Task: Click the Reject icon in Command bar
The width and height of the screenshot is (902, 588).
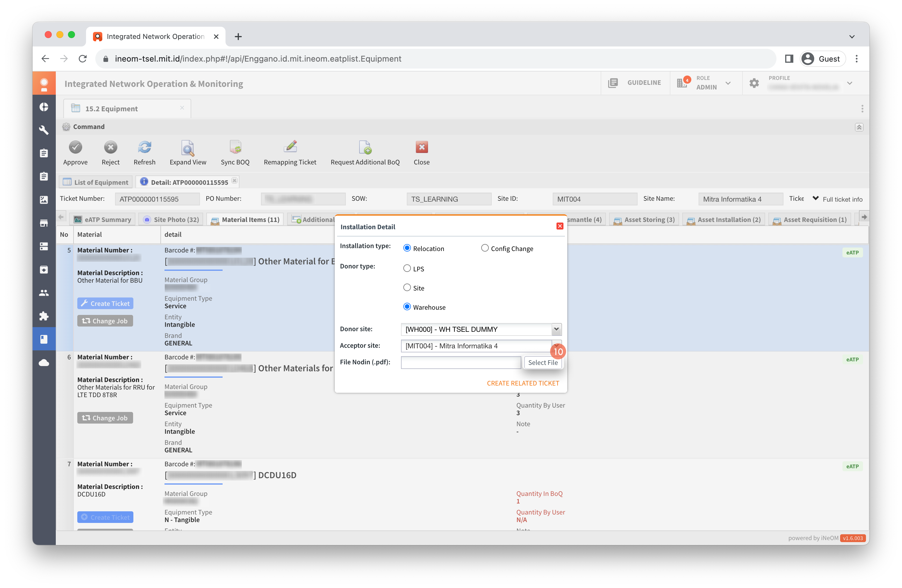Action: [110, 147]
